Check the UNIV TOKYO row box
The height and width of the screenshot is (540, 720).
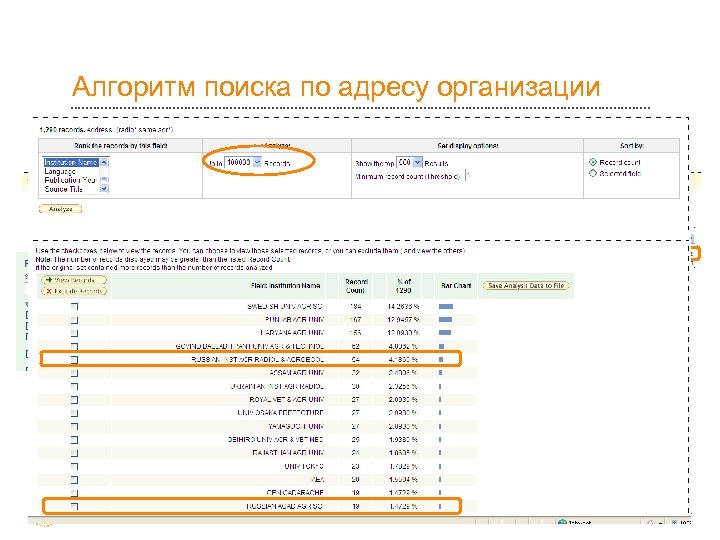point(74,467)
